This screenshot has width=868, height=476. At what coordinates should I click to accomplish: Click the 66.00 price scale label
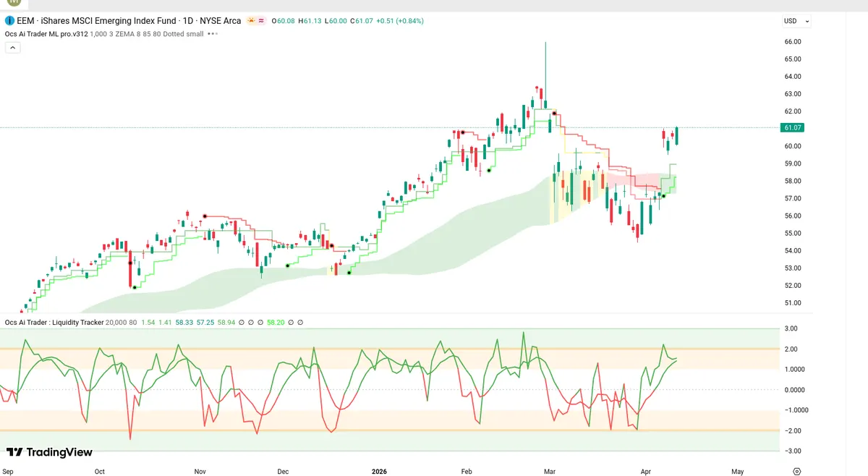click(792, 41)
